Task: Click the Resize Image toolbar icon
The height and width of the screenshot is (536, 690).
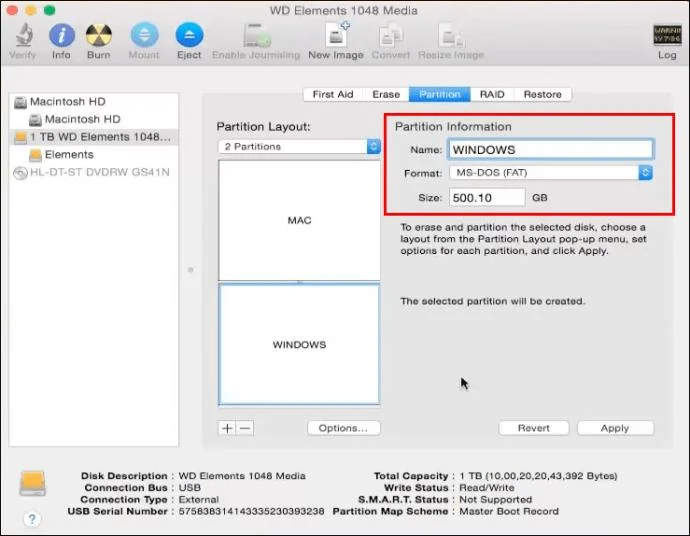Action: (451, 35)
